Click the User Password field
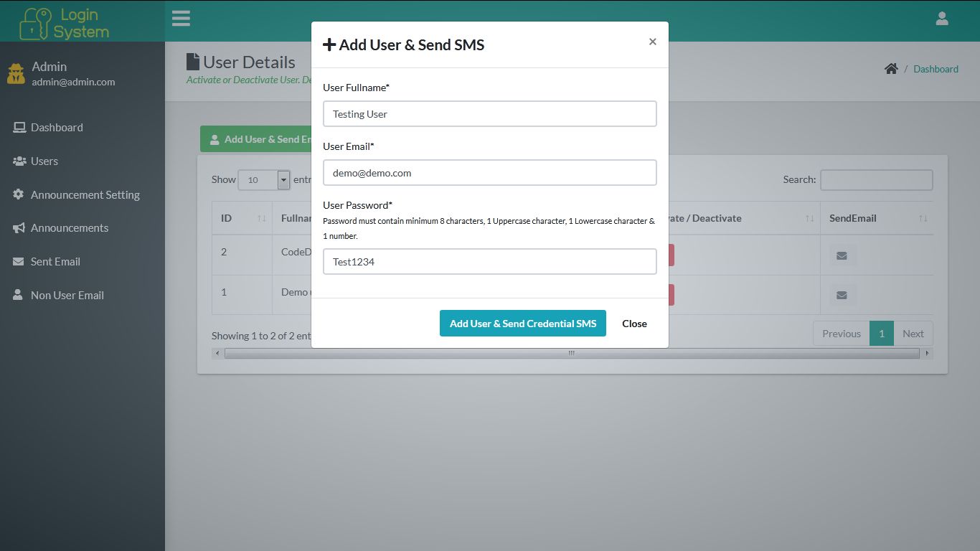 (489, 262)
